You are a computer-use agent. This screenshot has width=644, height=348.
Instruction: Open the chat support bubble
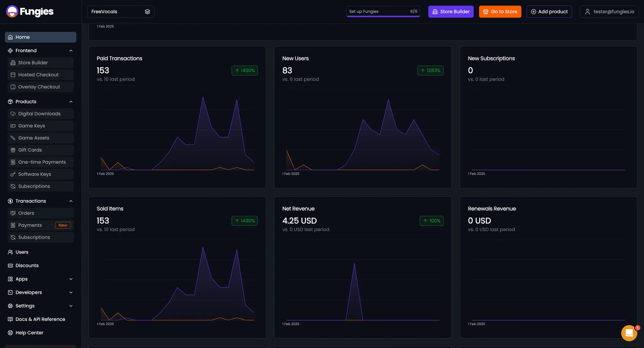pyautogui.click(x=629, y=333)
